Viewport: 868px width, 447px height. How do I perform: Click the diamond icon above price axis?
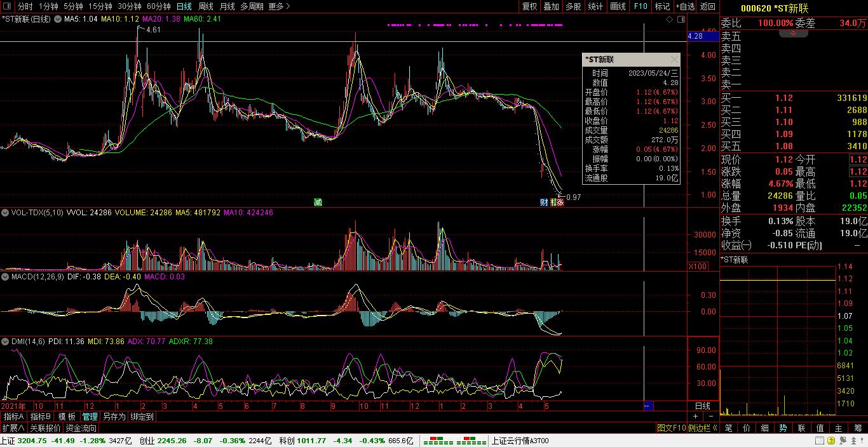tap(669, 20)
